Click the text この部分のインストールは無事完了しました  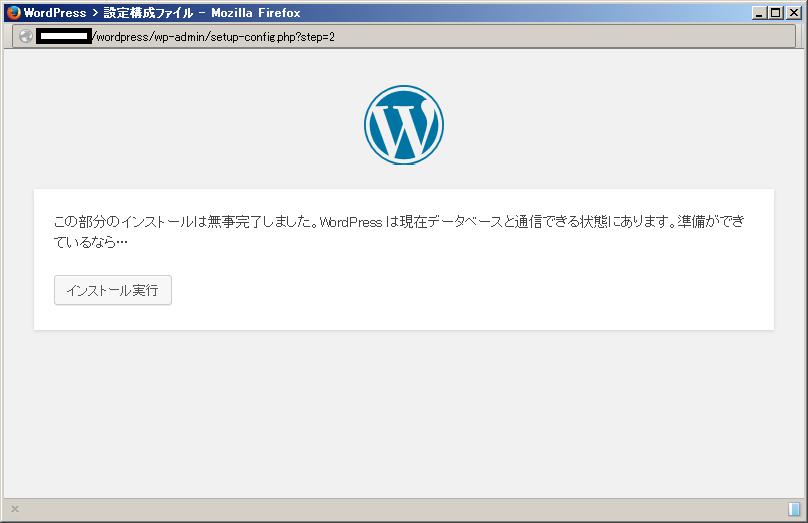click(186, 222)
